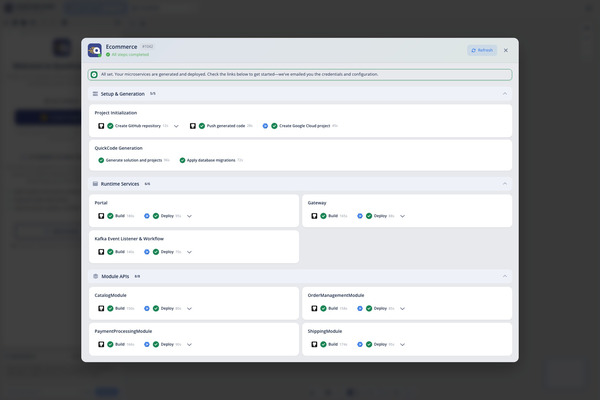Click GitHub icon in CatalogModule card
The height and width of the screenshot is (400, 600).
point(101,309)
